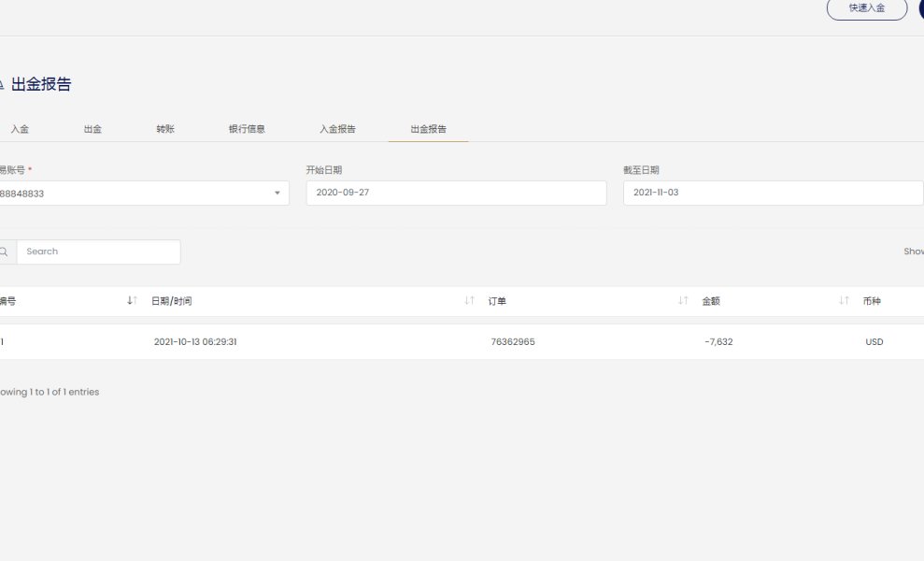
Task: Select the 入金报告 tab
Action: coord(337,129)
